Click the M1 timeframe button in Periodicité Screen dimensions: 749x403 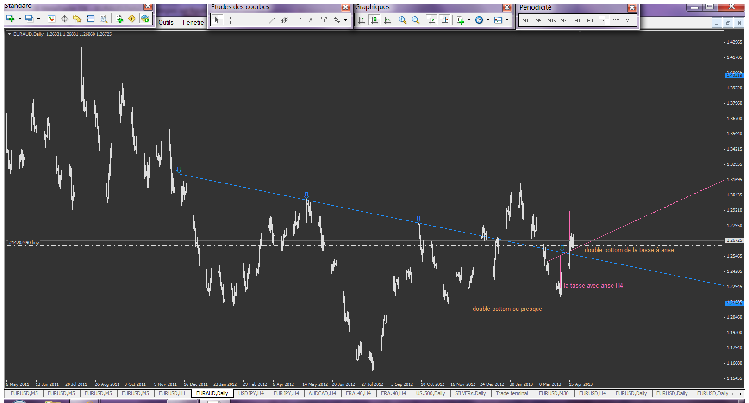click(x=527, y=19)
